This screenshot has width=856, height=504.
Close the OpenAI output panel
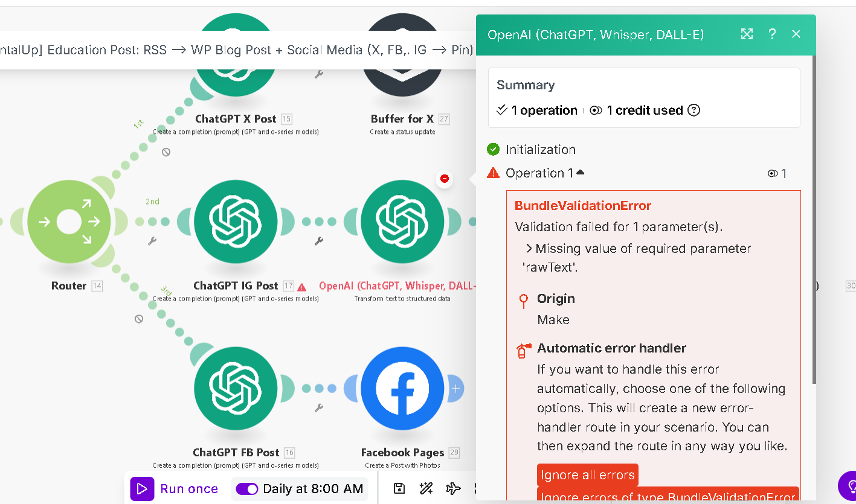click(x=796, y=34)
